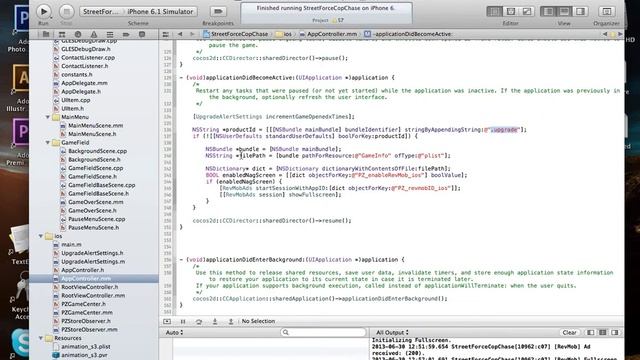Image resolution: width=640 pixels, height=360 pixels.
Task: Click the debugger Step Over button
Action: pyautogui.click(x=199, y=322)
